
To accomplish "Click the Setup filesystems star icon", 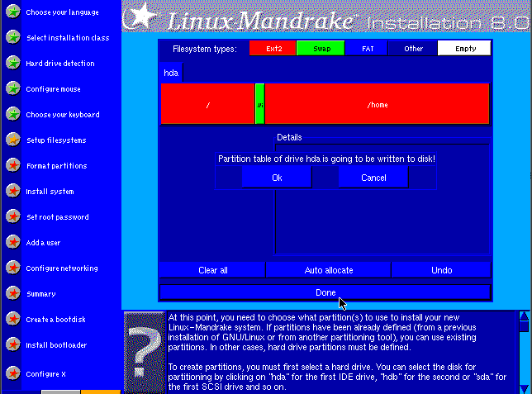I will tap(12, 140).
